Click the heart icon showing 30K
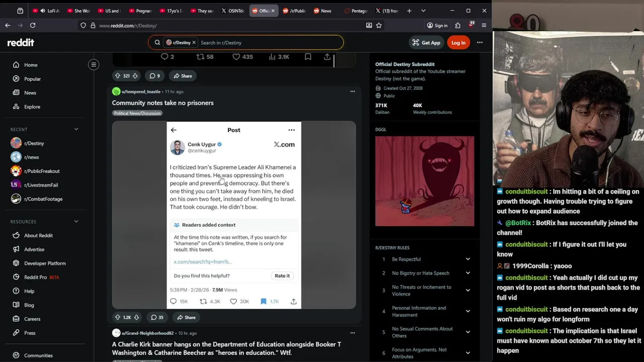 coord(233,302)
